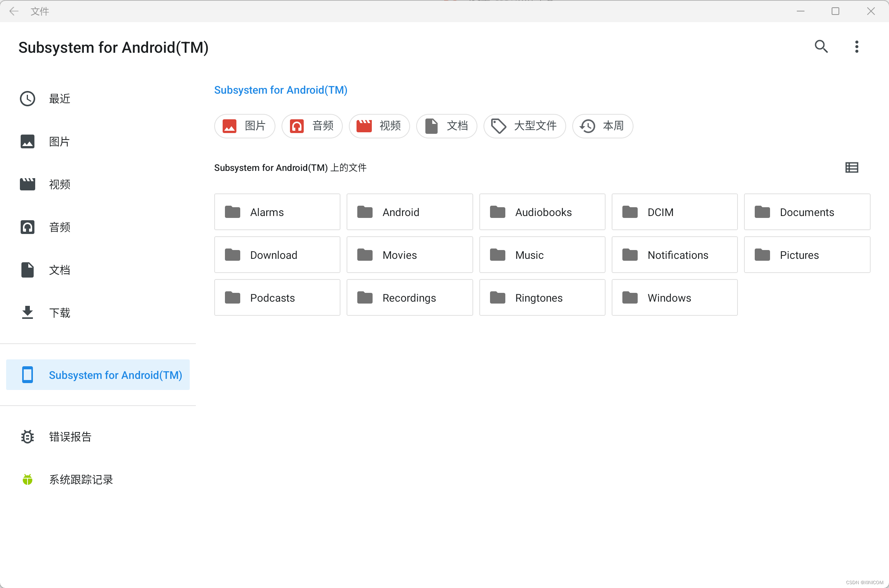Select 图片 images in the sidebar
This screenshot has width=889, height=588.
59,141
